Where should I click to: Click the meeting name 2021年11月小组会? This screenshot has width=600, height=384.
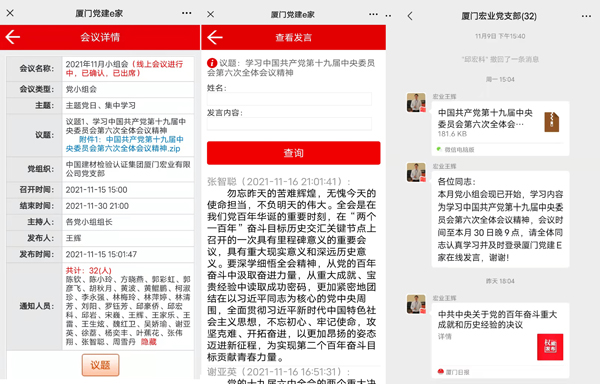click(x=97, y=64)
